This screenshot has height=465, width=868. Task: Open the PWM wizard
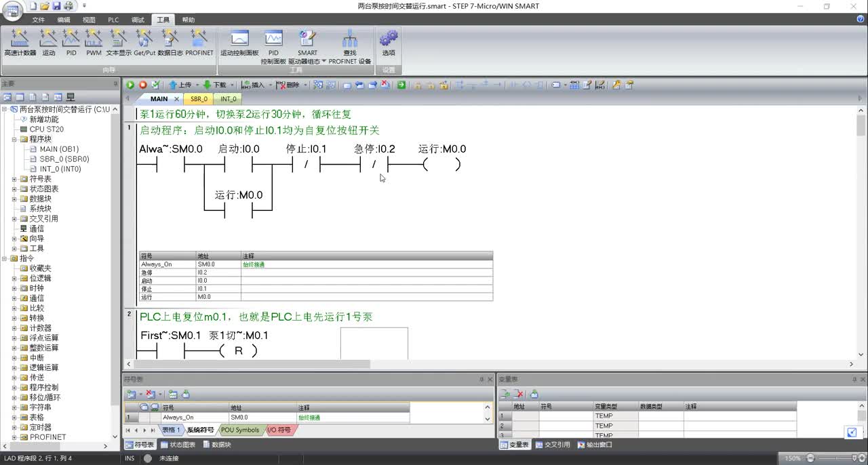[x=94, y=42]
